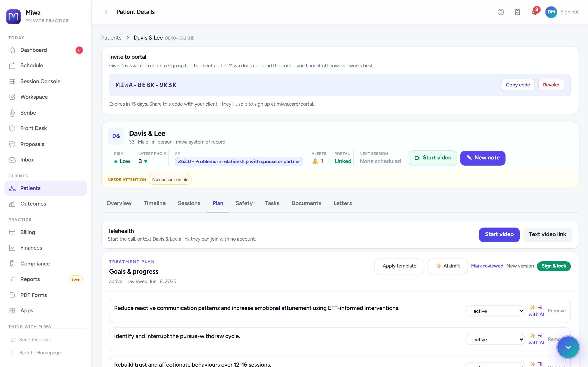Click the AI draft button
This screenshot has width=588, height=367.
pos(448,266)
